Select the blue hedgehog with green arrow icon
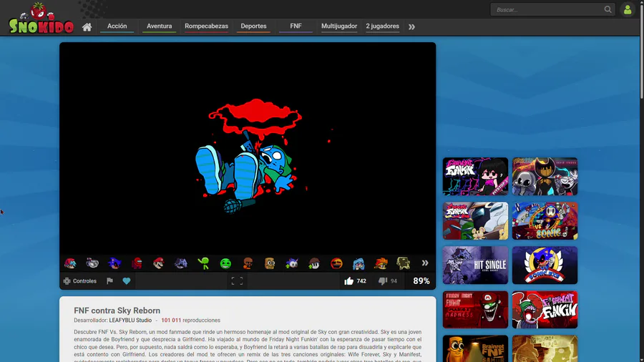 [x=292, y=263]
